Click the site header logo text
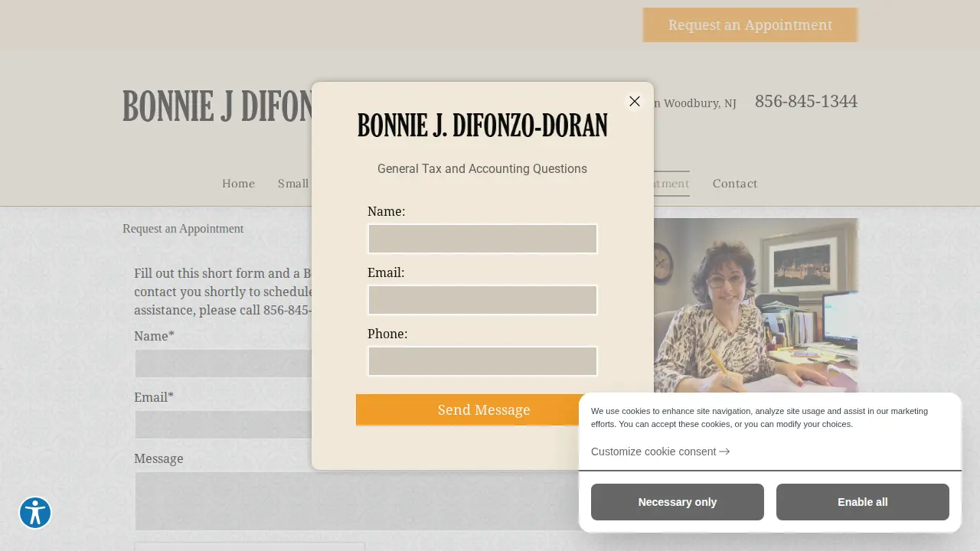 pos(217,106)
